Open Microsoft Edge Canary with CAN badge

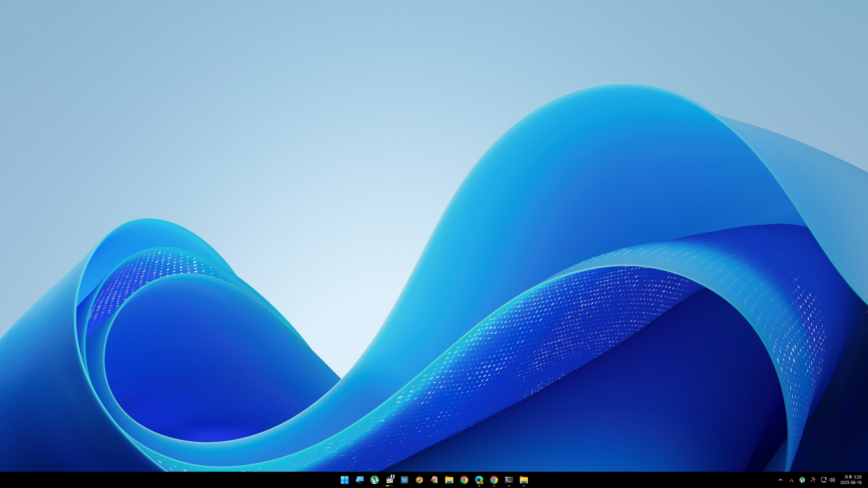pyautogui.click(x=479, y=480)
